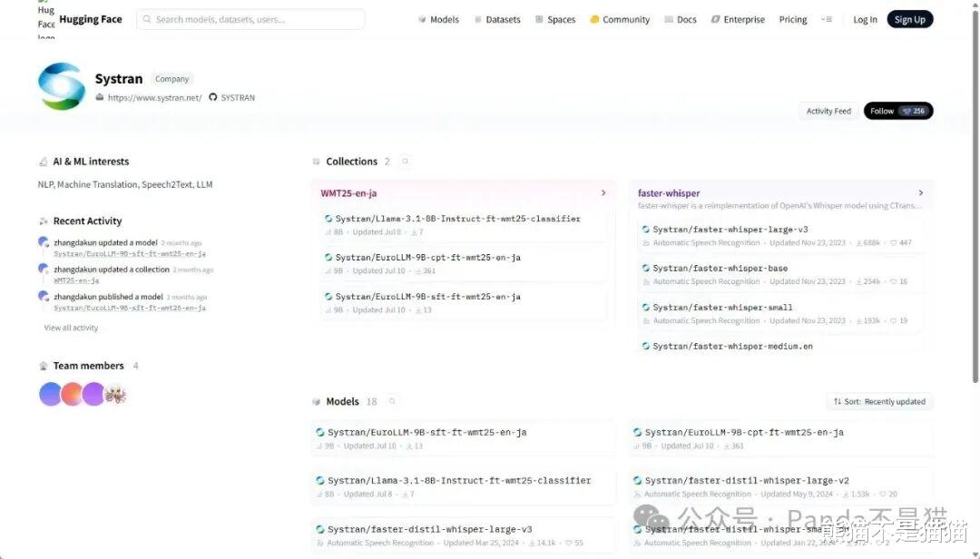
Task: Open Systran/faster-distil-whisper-large-v3 model
Action: tap(463, 535)
